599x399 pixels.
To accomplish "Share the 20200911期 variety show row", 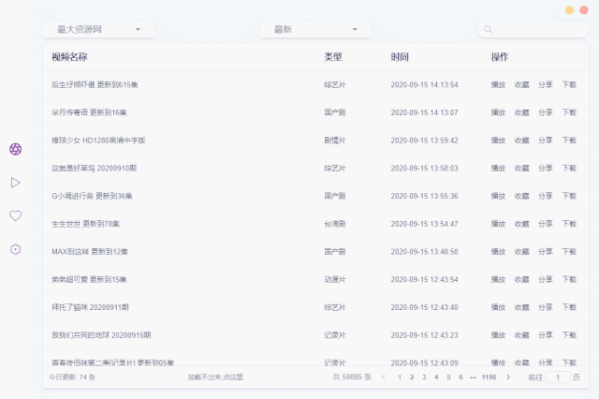I will click(546, 307).
